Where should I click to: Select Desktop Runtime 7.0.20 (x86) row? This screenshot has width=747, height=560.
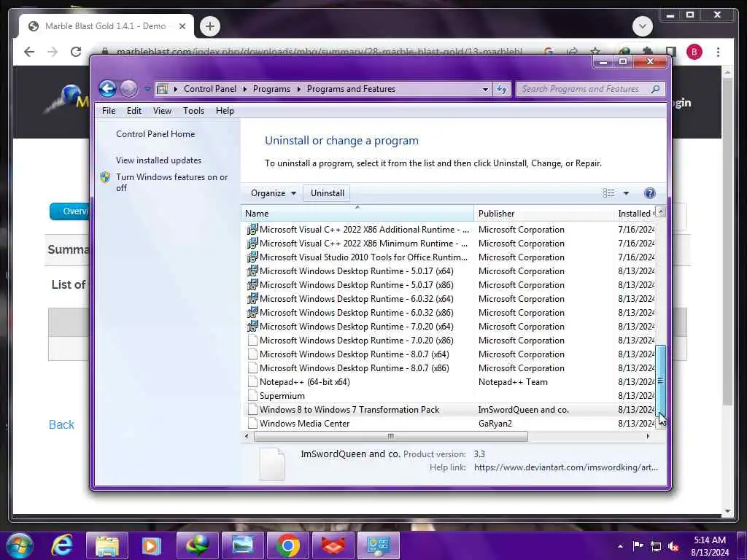[x=450, y=340]
